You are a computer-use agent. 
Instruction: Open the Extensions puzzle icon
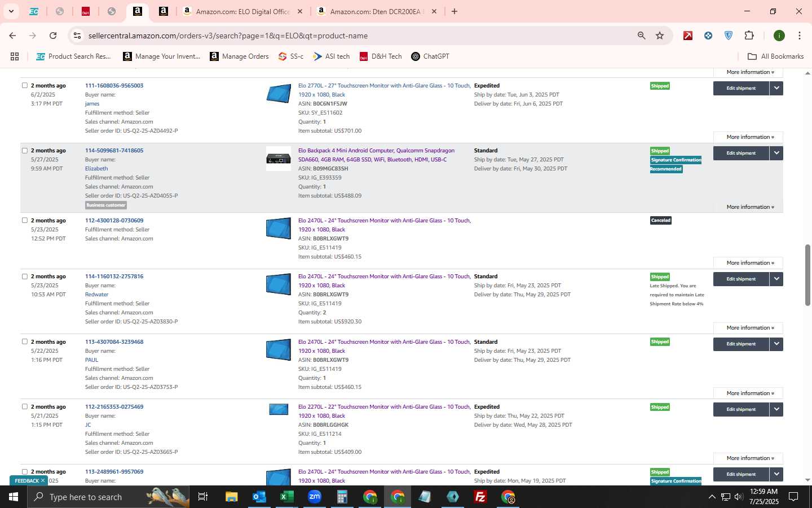(749, 36)
